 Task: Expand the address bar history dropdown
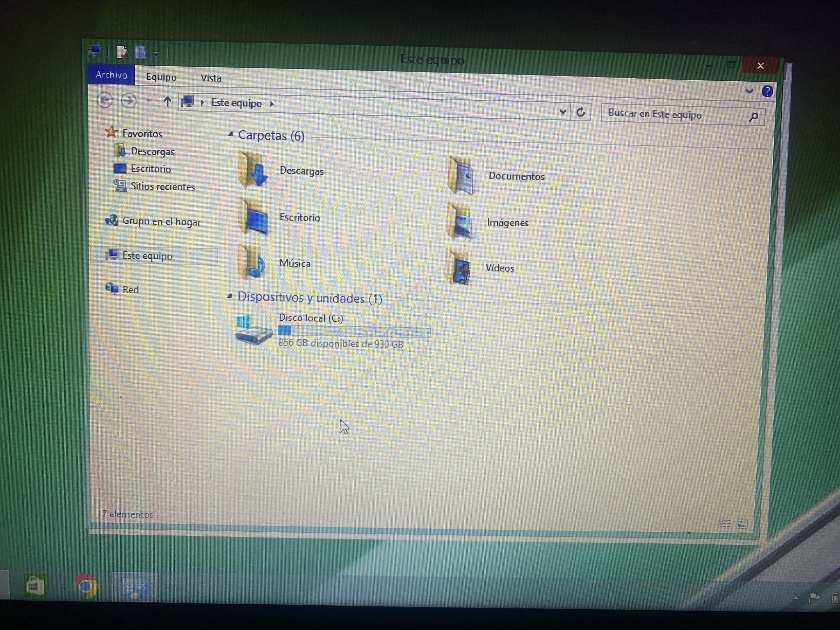tap(563, 112)
